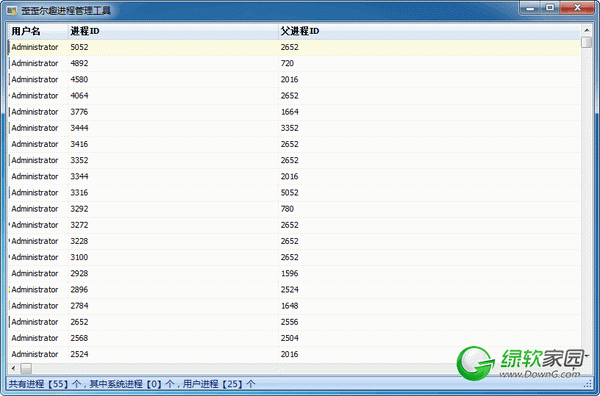The image size is (600, 396).
Task: Click parent process ID 2556 cell
Action: pyautogui.click(x=289, y=322)
